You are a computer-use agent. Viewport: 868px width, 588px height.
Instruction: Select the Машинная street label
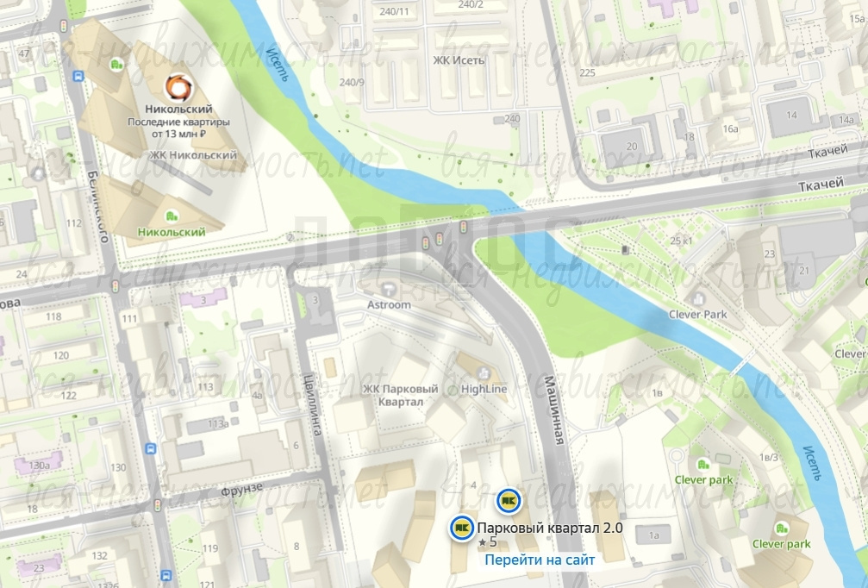click(555, 410)
